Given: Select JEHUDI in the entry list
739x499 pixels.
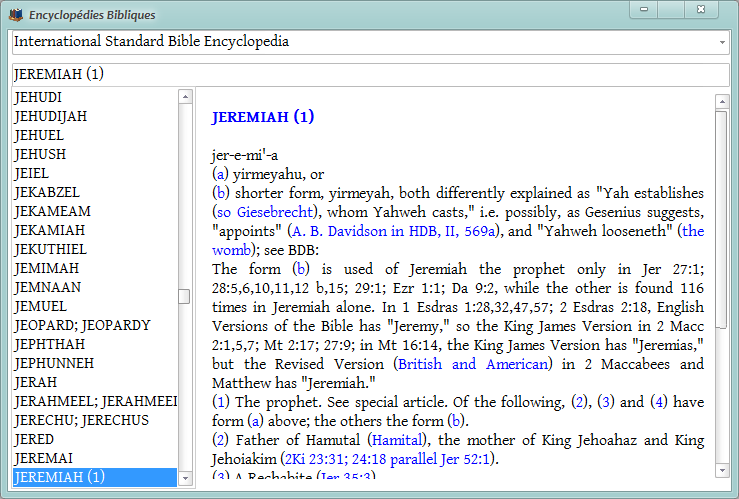Looking at the screenshot, I should click(x=95, y=97).
